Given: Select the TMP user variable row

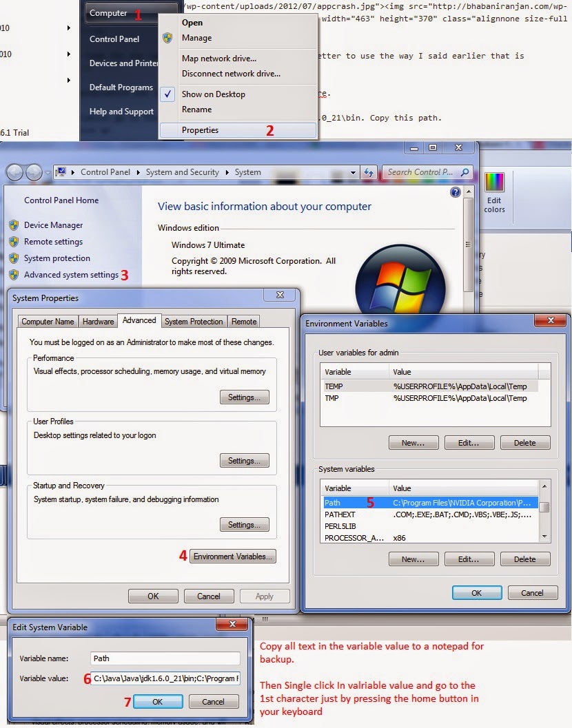Looking at the screenshot, I should pyautogui.click(x=429, y=398).
